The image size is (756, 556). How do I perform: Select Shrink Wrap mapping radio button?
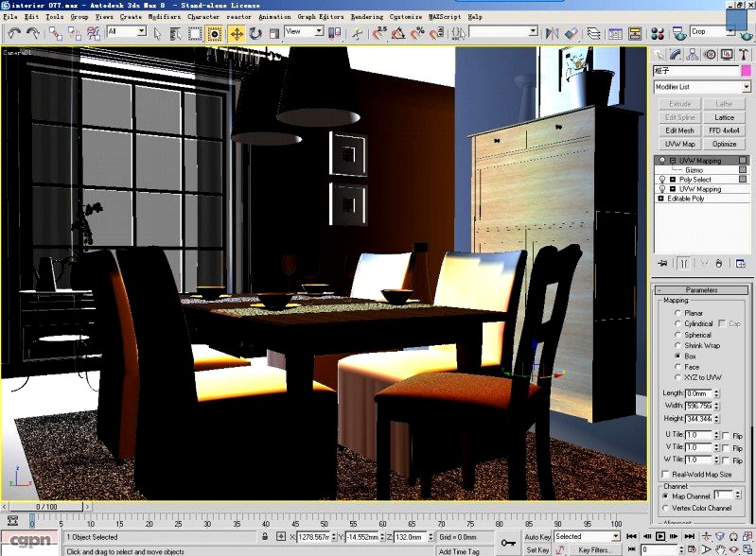point(677,345)
